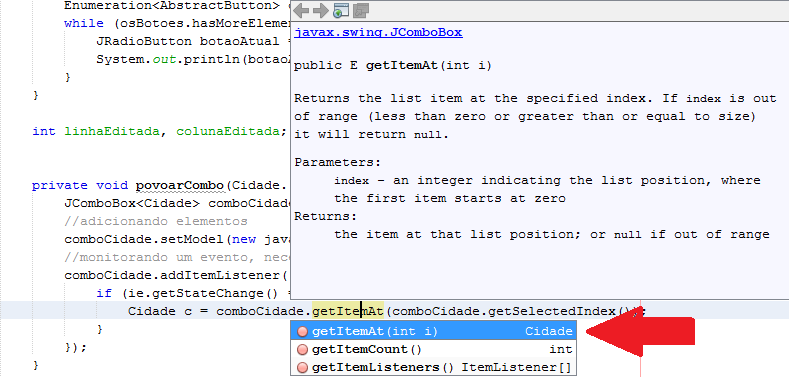Screen dimensions: 789x377
Task: Click the //adicionando elementos comment line
Action: point(156,221)
